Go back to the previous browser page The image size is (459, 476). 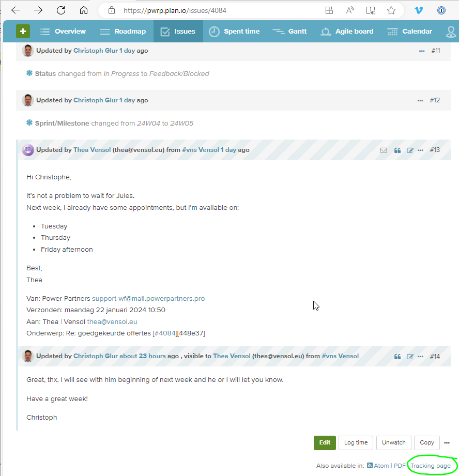(x=16, y=10)
